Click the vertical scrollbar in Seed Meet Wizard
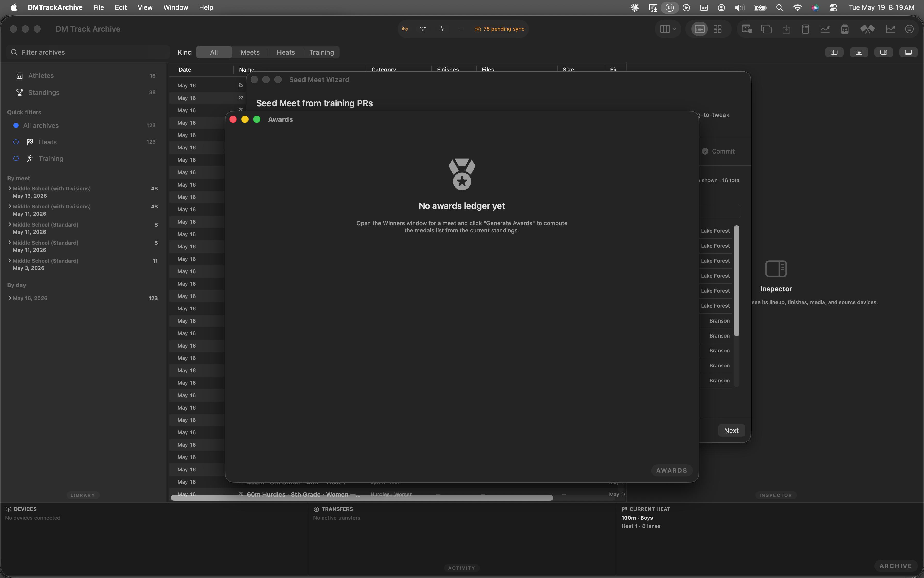 [x=737, y=281]
